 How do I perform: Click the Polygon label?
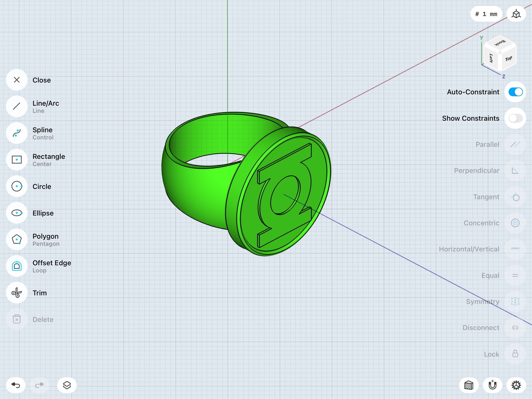click(46, 236)
